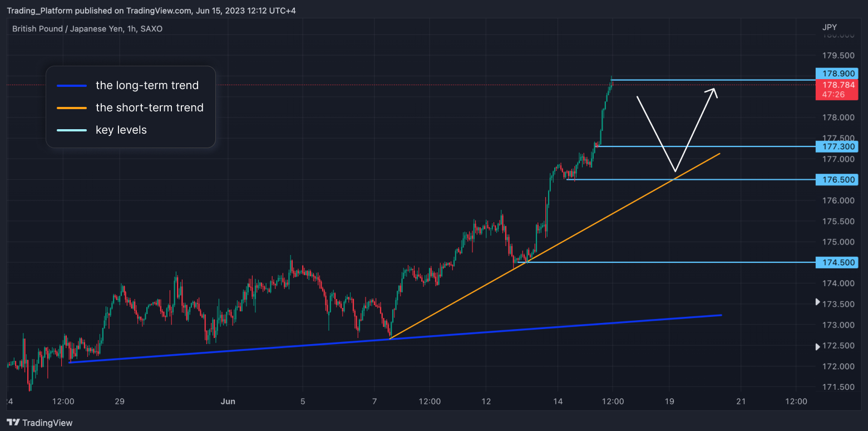Click the red 178.784 current price label

(836, 89)
